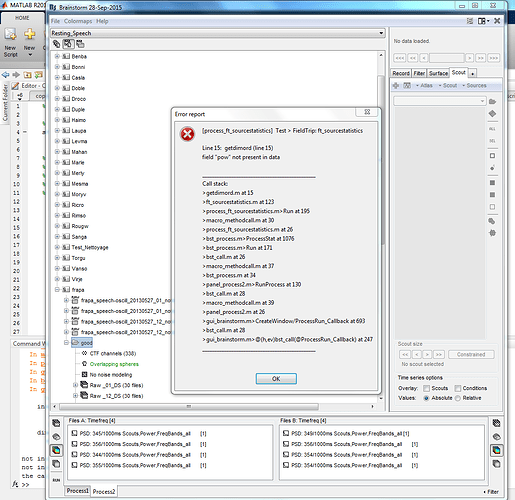Open the File menu in Brainstorm

tap(55, 21)
